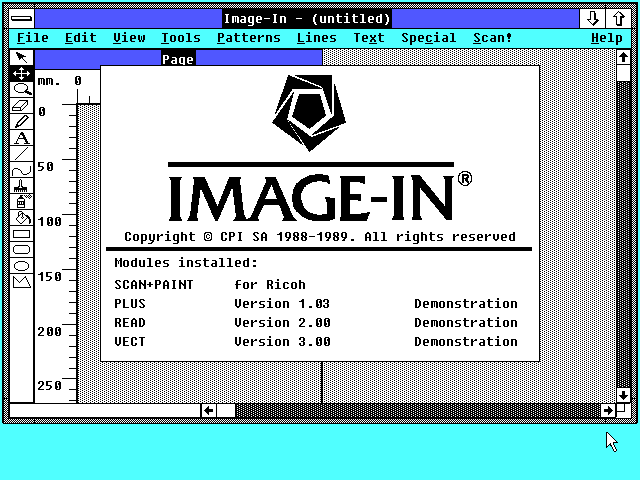Image resolution: width=640 pixels, height=480 pixels.
Task: Open the window control menu box
Action: click(x=22, y=18)
